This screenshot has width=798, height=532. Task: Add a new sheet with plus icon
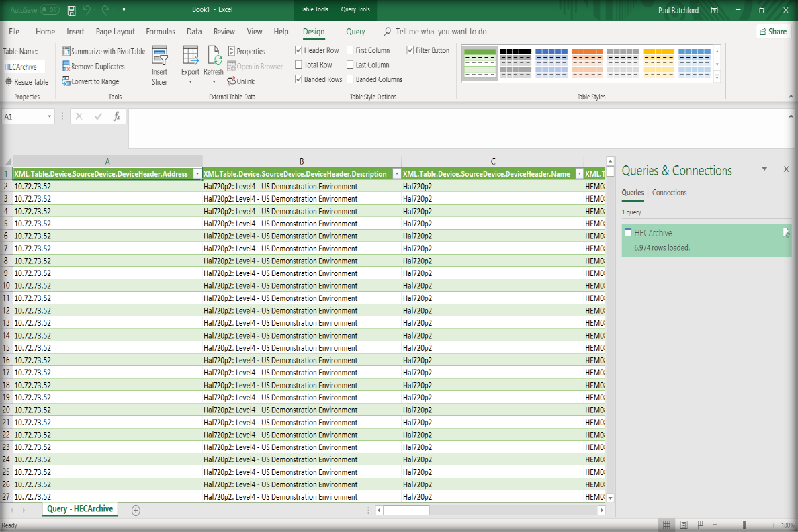136,510
